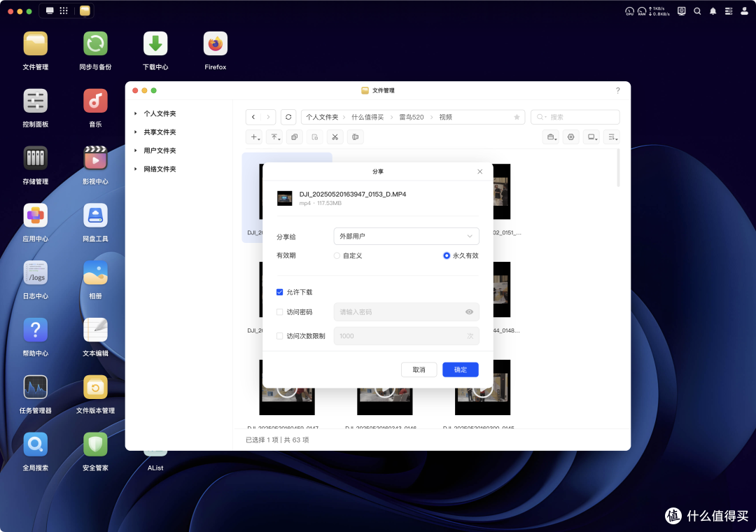Open the 文件管理 desktop icon
This screenshot has height=532, width=756.
click(x=35, y=44)
